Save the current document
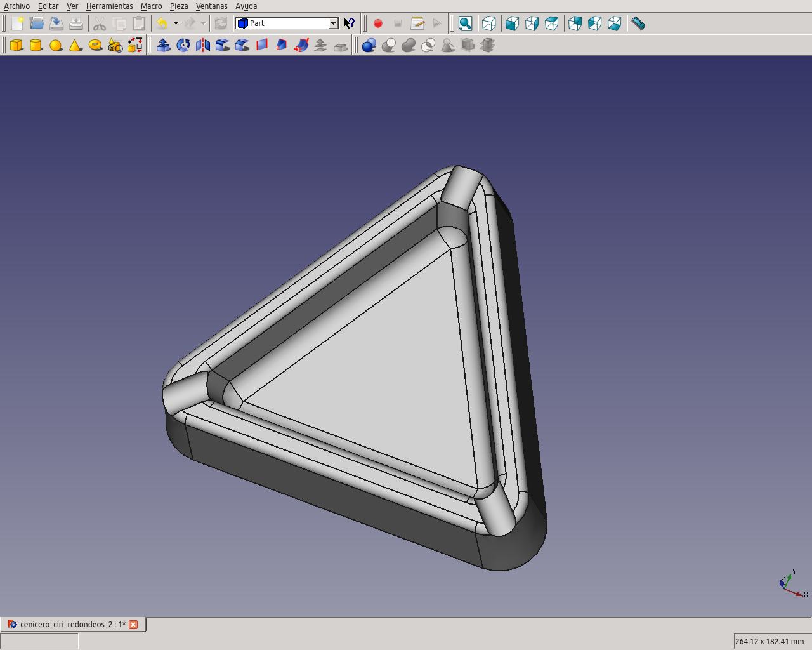Image resolution: width=812 pixels, height=650 pixels. point(56,23)
